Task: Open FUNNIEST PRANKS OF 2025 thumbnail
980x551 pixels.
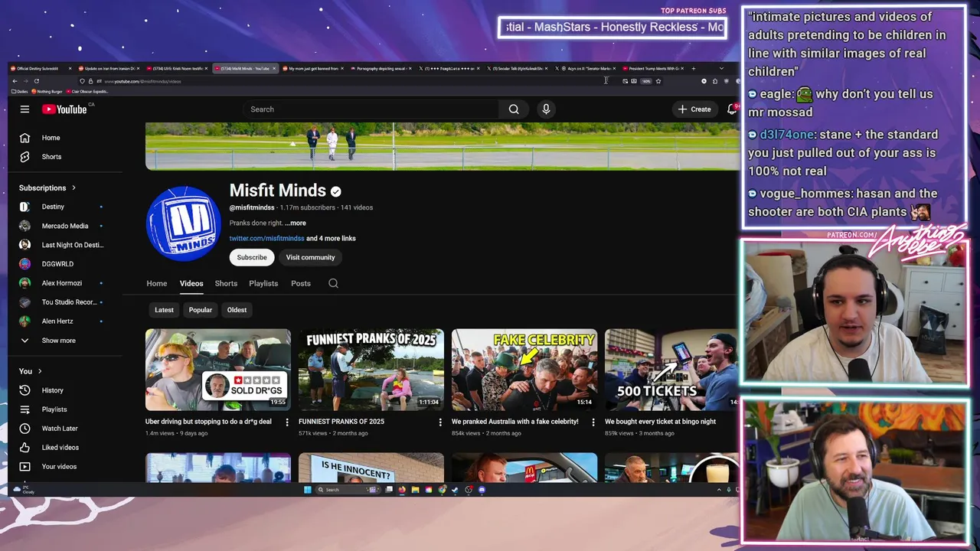Action: click(x=371, y=370)
